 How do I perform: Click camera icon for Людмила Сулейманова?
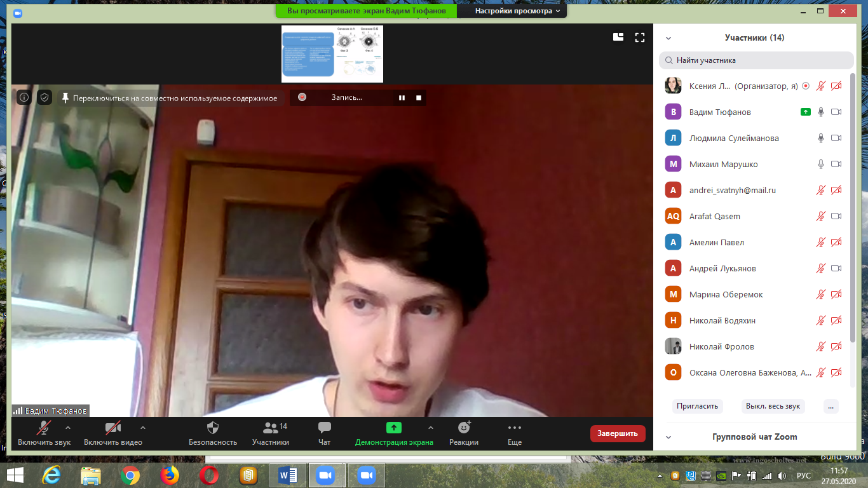tap(836, 138)
